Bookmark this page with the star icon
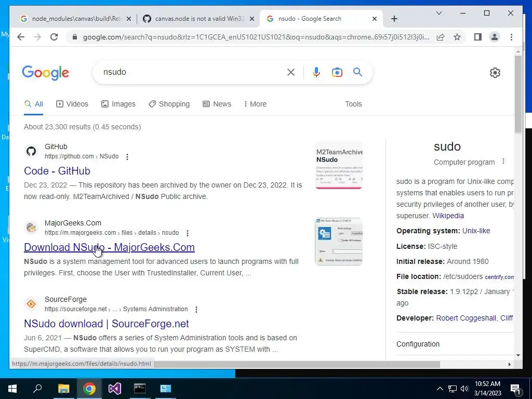Screen dimensions: 532x399 [x=457, y=37]
